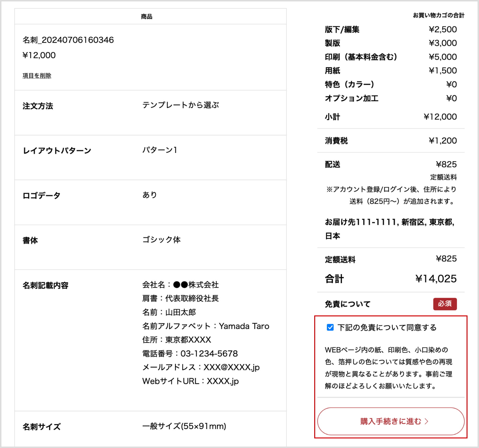Select the product name 名刺_20240706160346
Viewport: 479px width, 448px height.
pyautogui.click(x=68, y=40)
